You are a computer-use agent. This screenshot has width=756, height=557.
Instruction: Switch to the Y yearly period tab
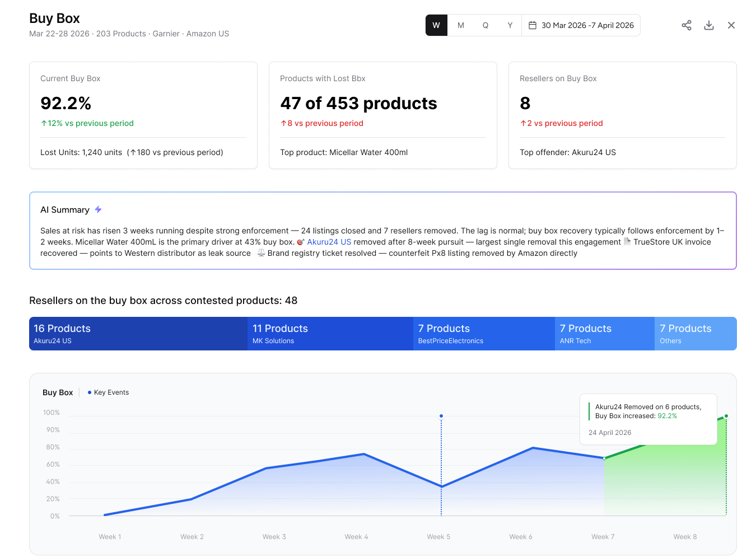(510, 25)
